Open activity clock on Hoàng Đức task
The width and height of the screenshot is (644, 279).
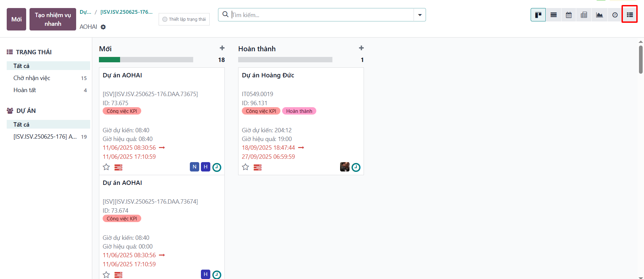click(x=356, y=167)
